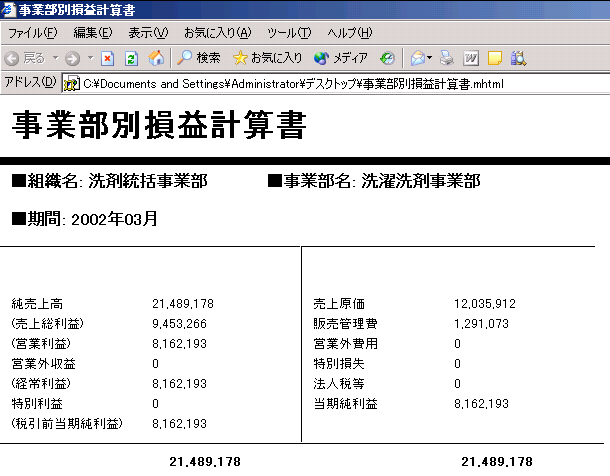Print the page using printer icon
The image size is (610, 476).
(x=446, y=58)
